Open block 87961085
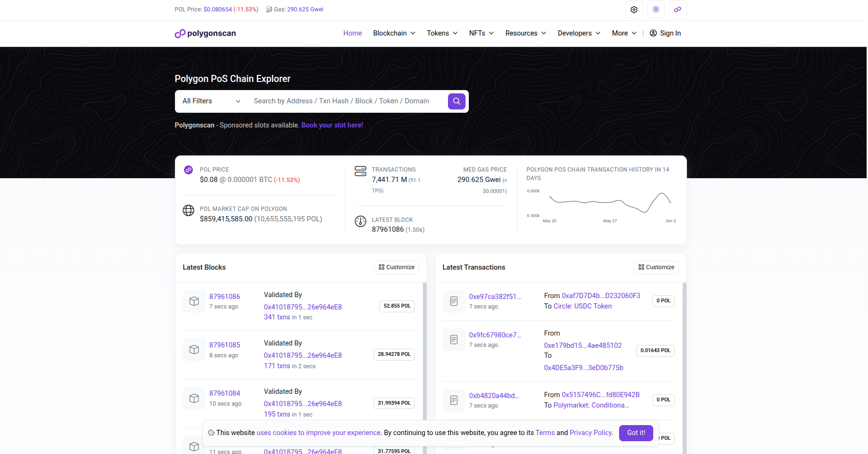The width and height of the screenshot is (868, 454). click(225, 345)
